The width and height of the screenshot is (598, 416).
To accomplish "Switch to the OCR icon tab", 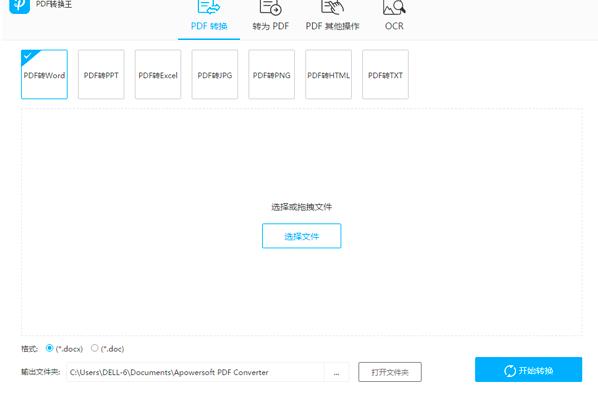I will tap(394, 16).
